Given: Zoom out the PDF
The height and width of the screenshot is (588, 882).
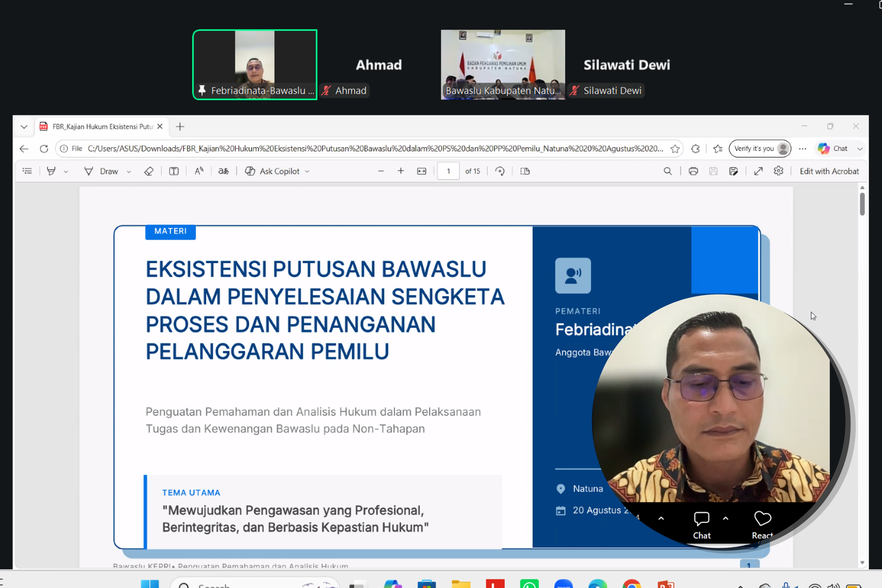Looking at the screenshot, I should point(381,171).
